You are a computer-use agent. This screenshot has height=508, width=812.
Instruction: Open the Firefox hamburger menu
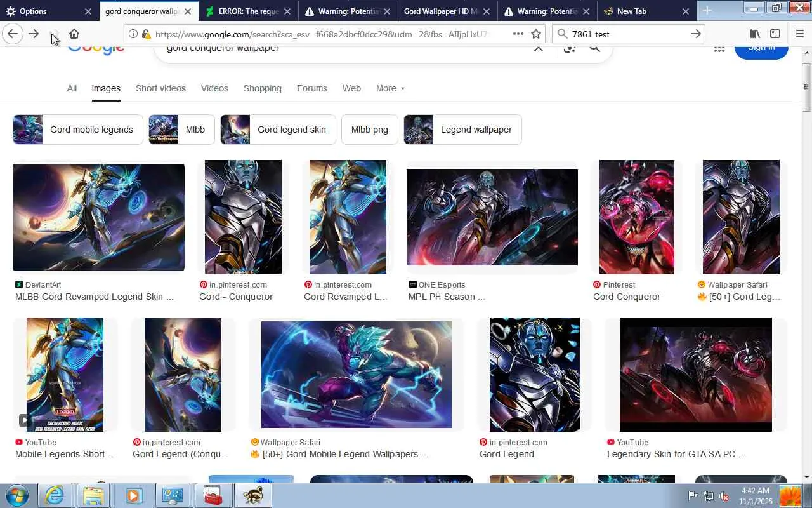coord(799,34)
